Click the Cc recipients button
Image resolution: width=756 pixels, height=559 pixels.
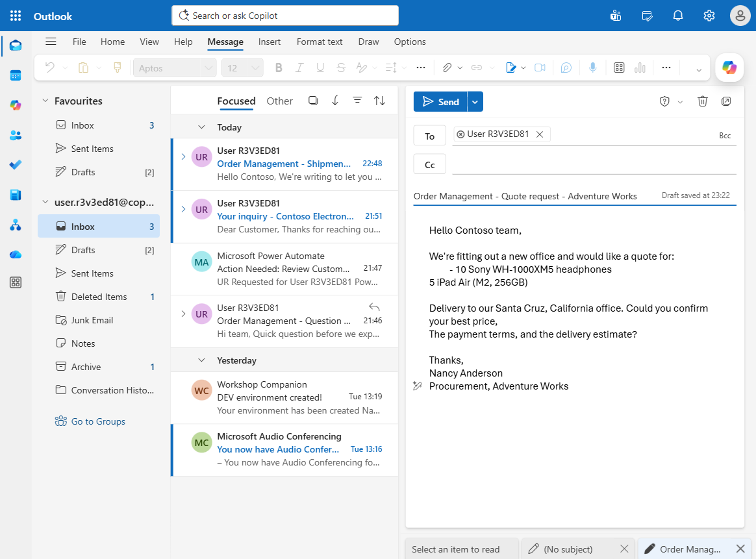(429, 165)
